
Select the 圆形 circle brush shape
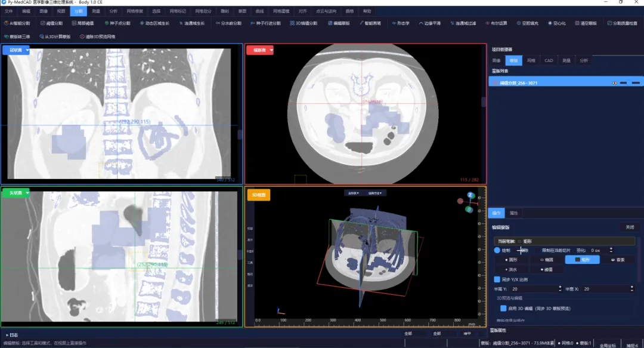pos(511,260)
